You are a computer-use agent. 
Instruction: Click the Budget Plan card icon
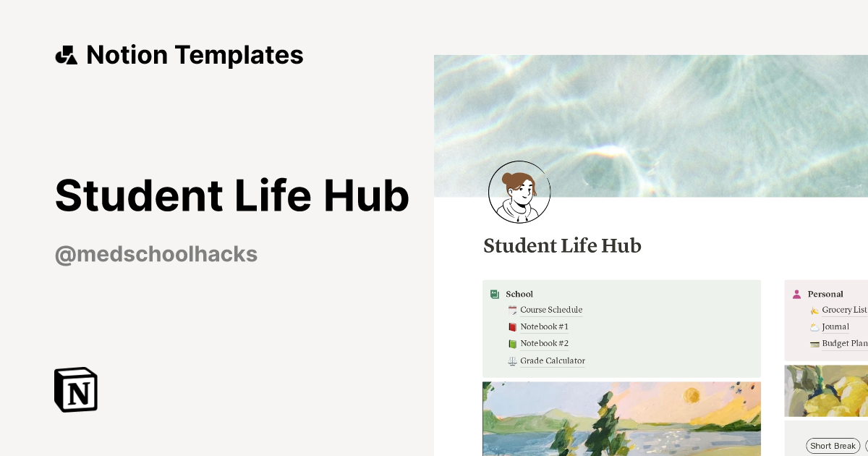(814, 344)
